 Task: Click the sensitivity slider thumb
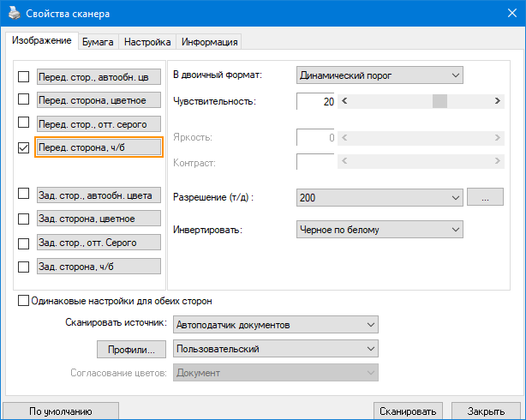pos(440,101)
